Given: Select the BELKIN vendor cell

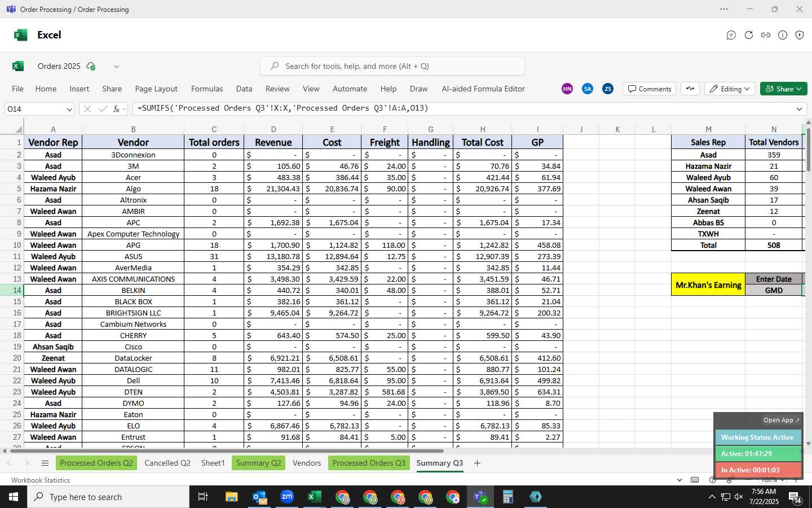Looking at the screenshot, I should coord(133,290).
